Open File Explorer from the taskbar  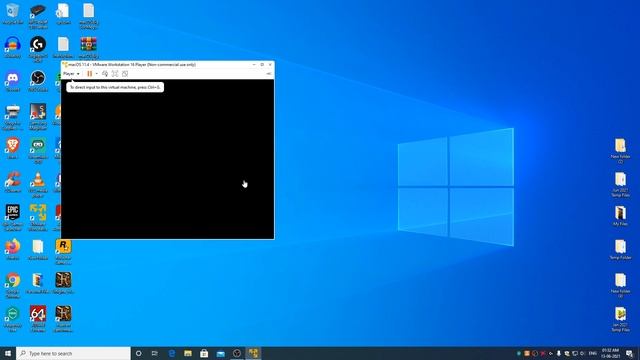pyautogui.click(x=188, y=353)
